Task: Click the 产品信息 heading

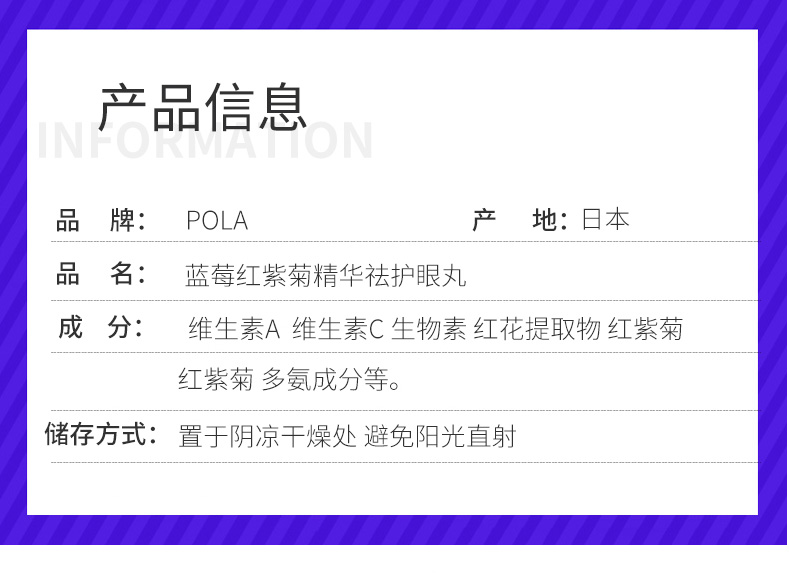Action: [x=202, y=107]
